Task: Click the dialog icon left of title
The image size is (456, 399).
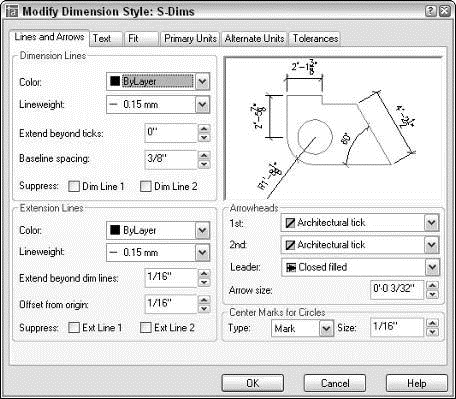Action: coord(13,12)
